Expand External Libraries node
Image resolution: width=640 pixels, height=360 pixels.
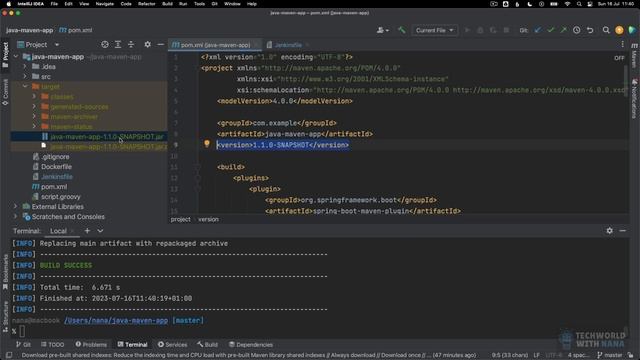pyautogui.click(x=16, y=207)
